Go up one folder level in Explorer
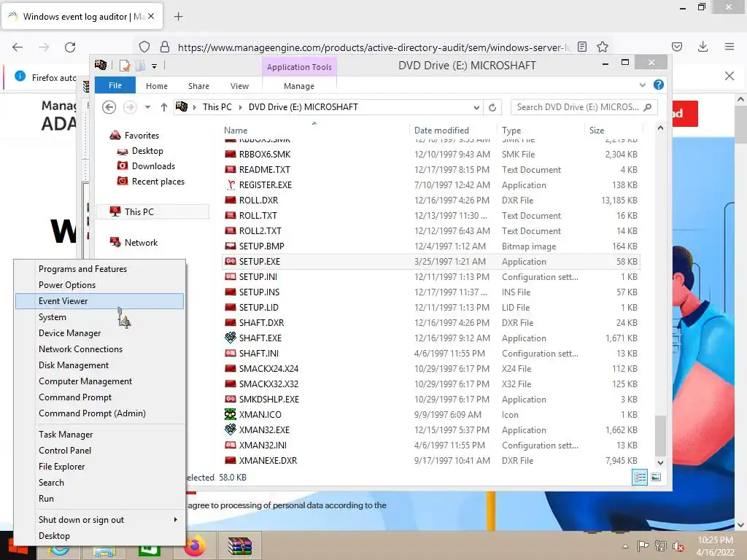The image size is (747, 560). click(164, 107)
